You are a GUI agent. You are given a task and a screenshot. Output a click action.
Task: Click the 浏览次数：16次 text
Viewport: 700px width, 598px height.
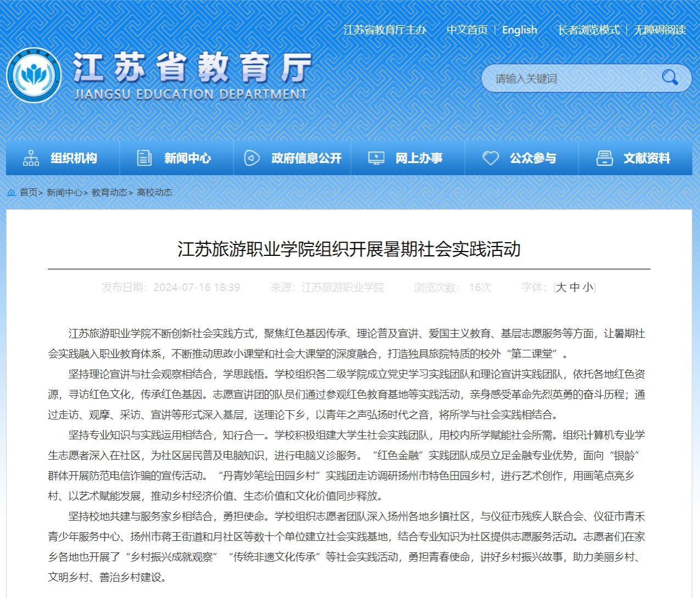pos(453,287)
